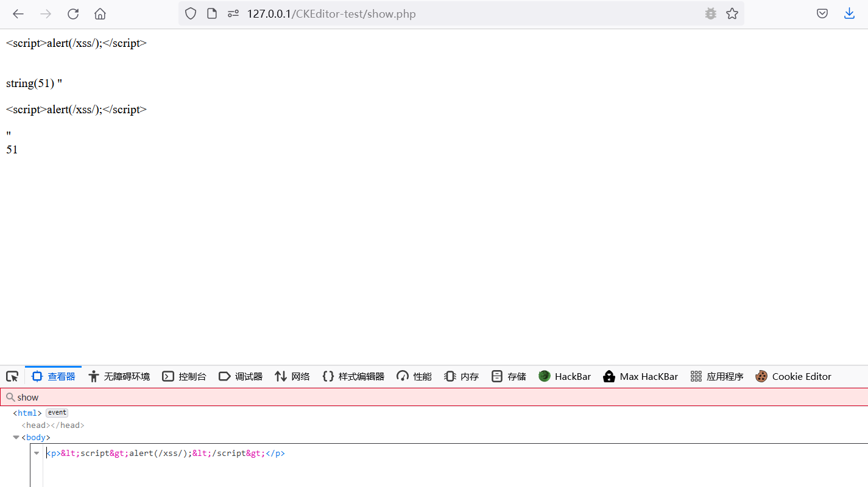Switch to the 控制台 tab
Viewport: 868px width, 487px height.
point(184,376)
